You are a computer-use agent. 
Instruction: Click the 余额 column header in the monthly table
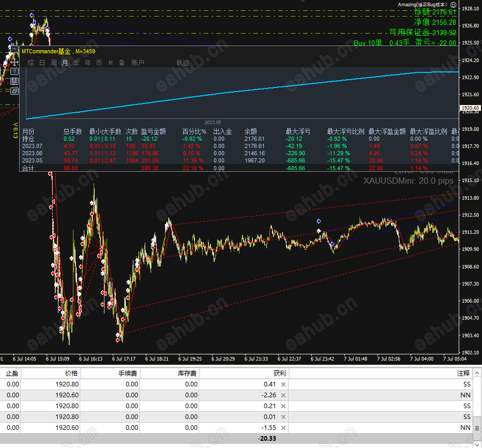pos(250,131)
